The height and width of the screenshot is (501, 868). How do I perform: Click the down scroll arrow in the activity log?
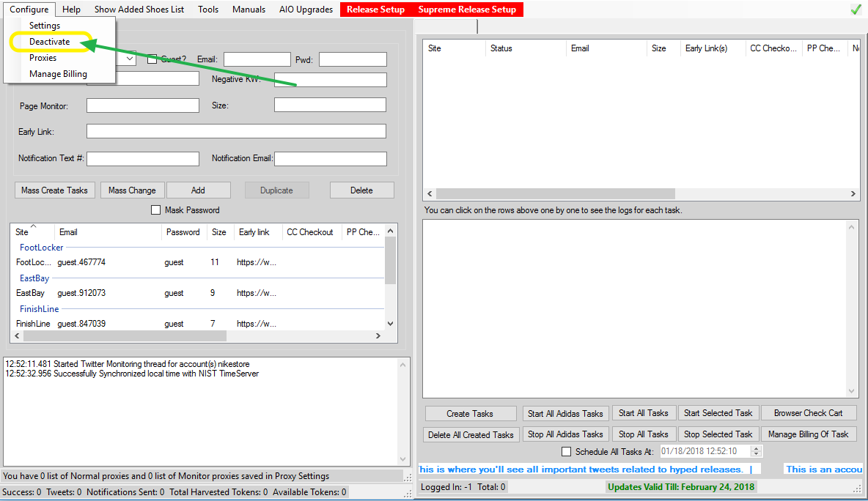click(405, 459)
